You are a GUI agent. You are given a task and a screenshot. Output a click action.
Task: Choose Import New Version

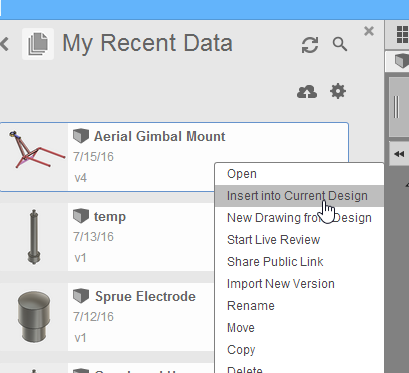(x=299, y=284)
